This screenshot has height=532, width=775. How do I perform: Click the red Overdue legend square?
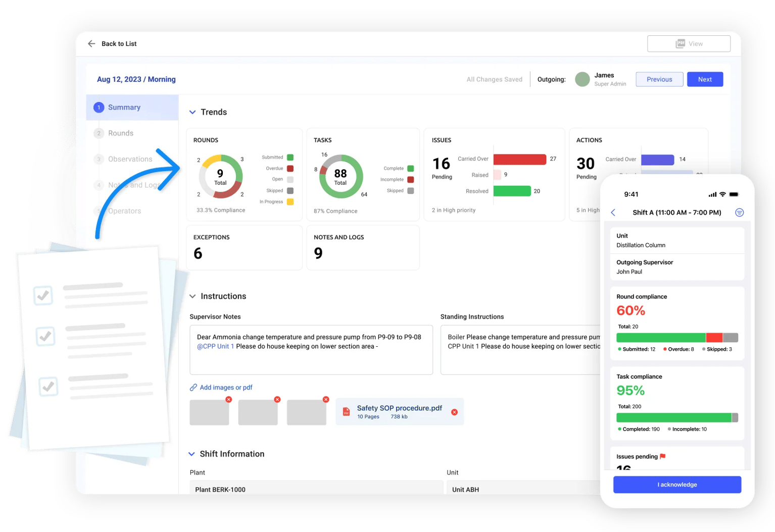point(290,169)
